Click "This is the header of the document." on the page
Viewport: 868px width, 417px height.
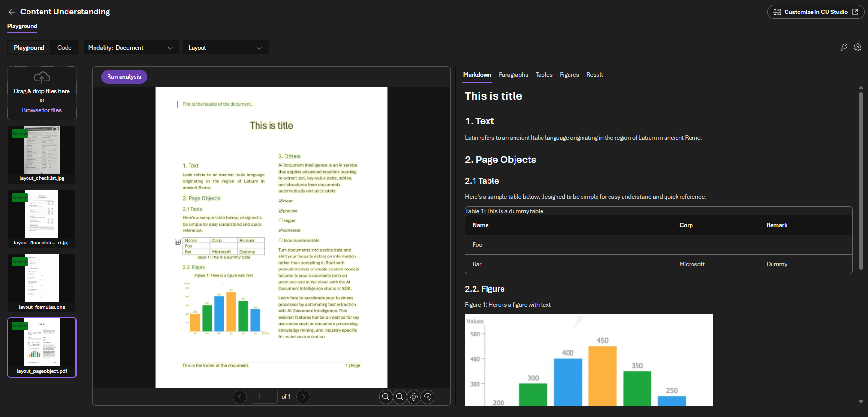217,104
